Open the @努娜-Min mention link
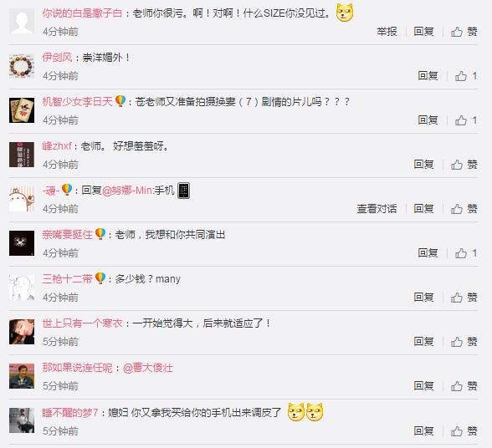The image size is (492, 448). [127, 191]
